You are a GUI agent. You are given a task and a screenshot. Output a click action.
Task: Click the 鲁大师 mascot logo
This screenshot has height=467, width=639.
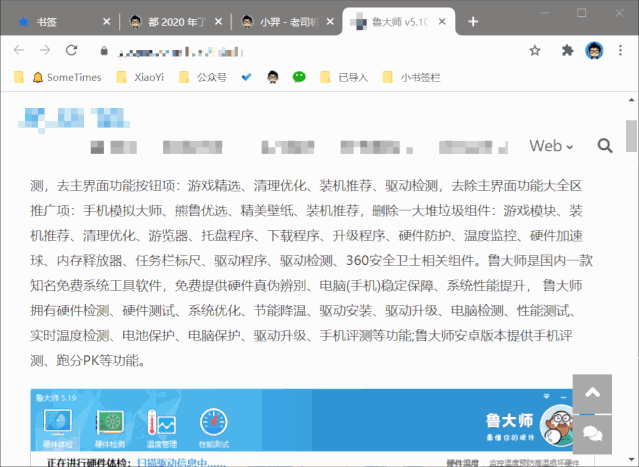pos(557,425)
